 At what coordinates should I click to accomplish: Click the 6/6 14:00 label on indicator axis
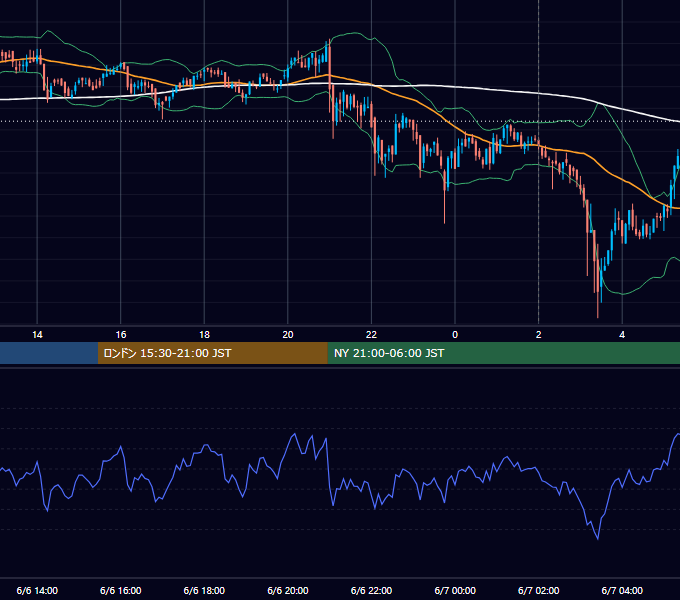click(37, 590)
